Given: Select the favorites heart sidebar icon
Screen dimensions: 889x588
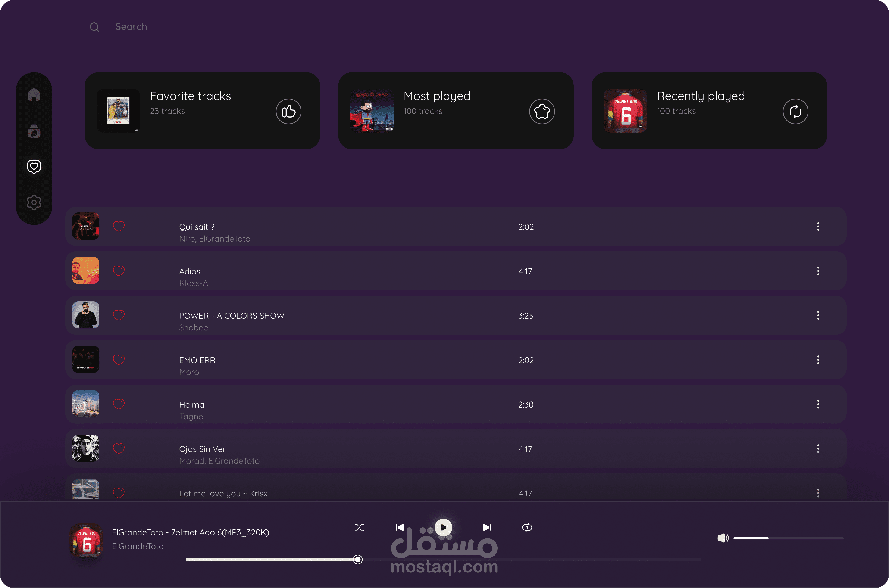Looking at the screenshot, I should [34, 167].
